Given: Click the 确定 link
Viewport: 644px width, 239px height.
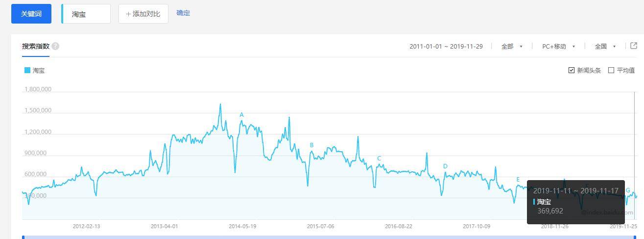Looking at the screenshot, I should pyautogui.click(x=183, y=13).
